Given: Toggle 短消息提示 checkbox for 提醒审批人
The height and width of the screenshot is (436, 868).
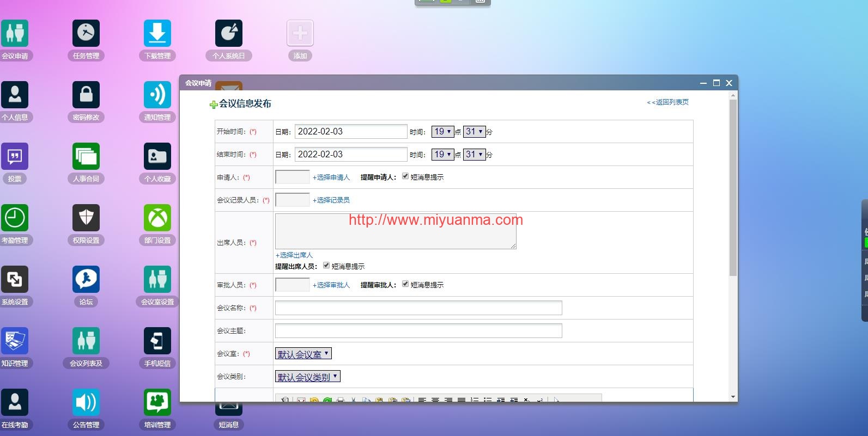Looking at the screenshot, I should click(x=405, y=284).
